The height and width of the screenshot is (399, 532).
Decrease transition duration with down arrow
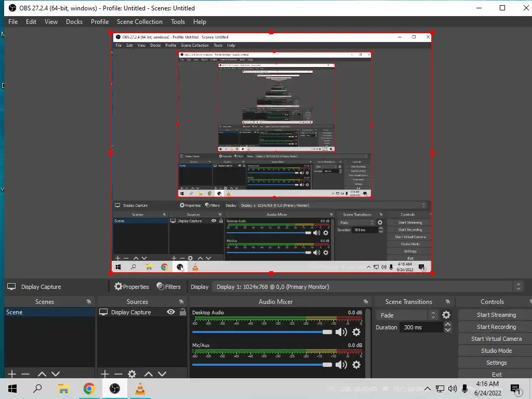[448, 330]
